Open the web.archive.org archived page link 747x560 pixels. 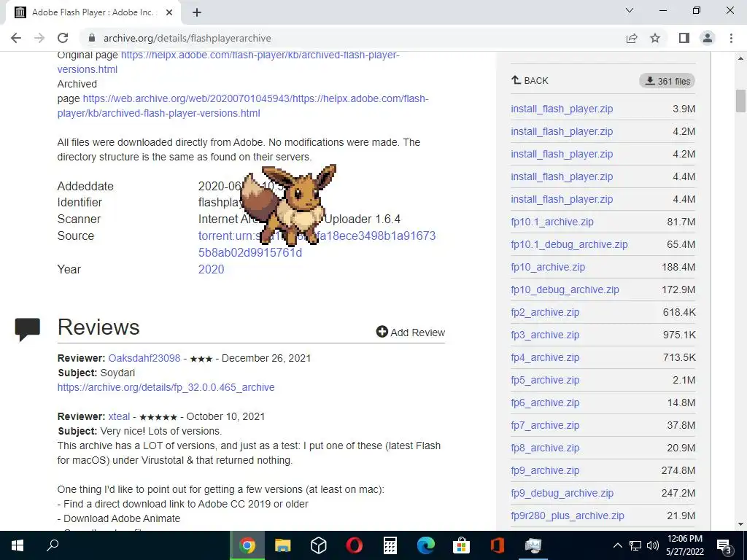(243, 106)
